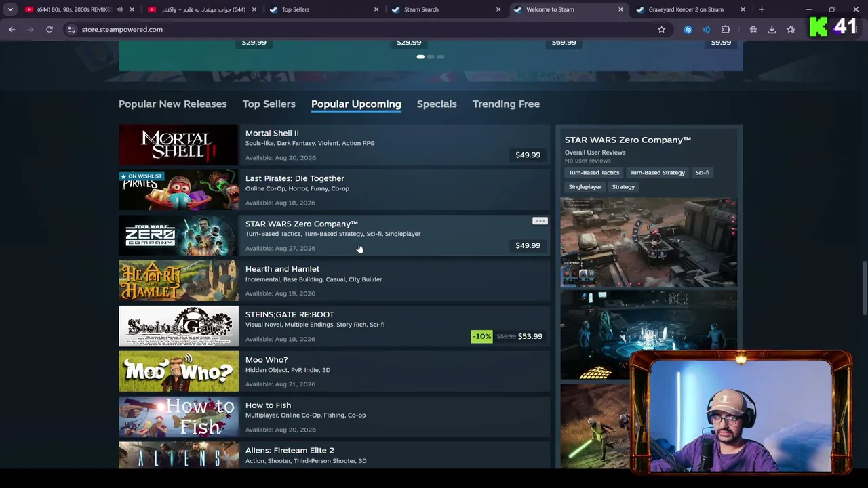
Task: Click the Turn-Based Strategy tag button
Action: click(x=657, y=173)
